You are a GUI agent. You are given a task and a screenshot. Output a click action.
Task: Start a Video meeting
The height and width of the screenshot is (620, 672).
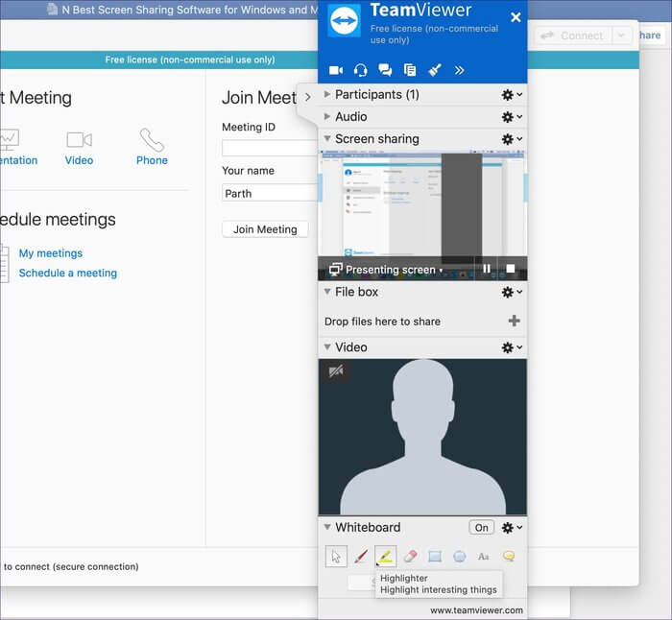[80, 147]
